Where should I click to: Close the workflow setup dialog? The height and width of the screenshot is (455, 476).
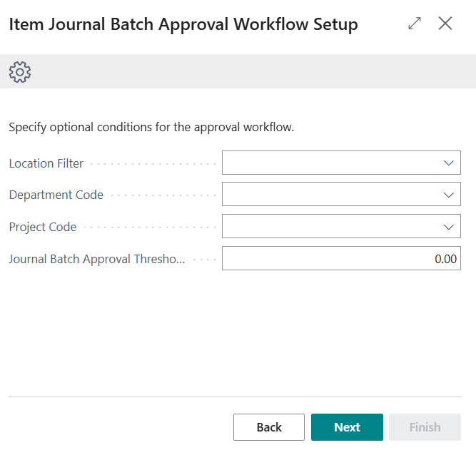pos(445,24)
